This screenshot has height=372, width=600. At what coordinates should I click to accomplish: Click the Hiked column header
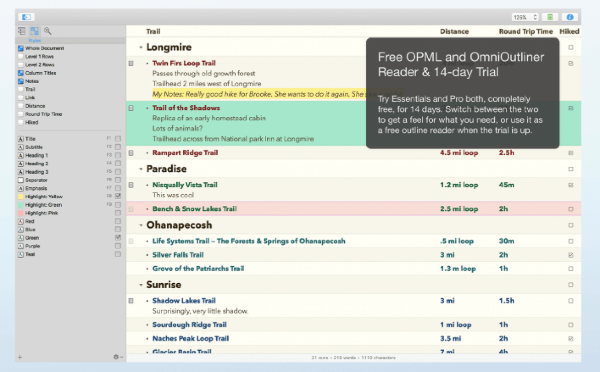[569, 31]
